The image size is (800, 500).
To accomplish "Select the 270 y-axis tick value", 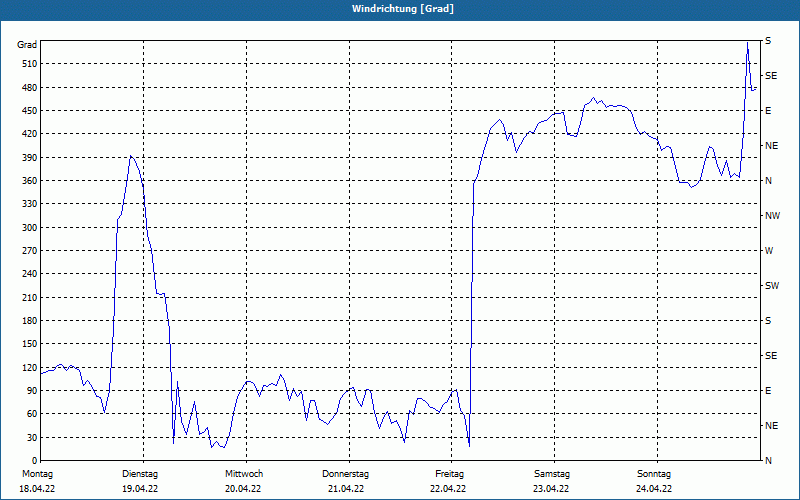I will pos(30,251).
